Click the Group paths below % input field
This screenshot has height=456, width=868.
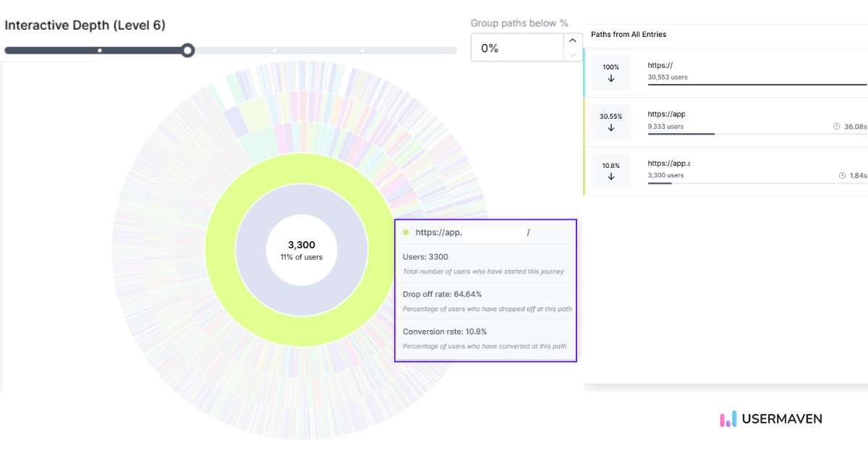pos(516,48)
